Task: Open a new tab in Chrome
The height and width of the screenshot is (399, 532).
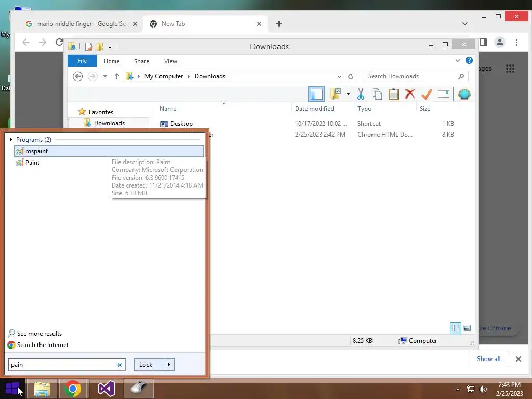Action: 278,24
